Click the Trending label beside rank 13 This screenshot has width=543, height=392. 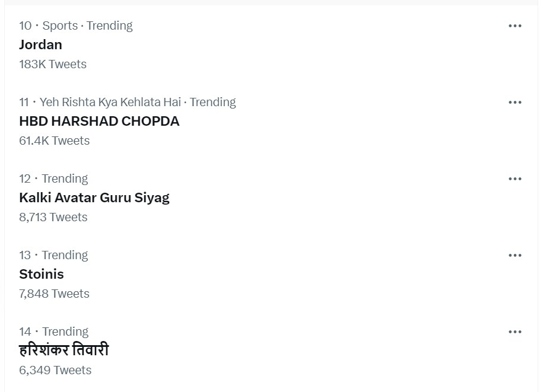coord(65,255)
